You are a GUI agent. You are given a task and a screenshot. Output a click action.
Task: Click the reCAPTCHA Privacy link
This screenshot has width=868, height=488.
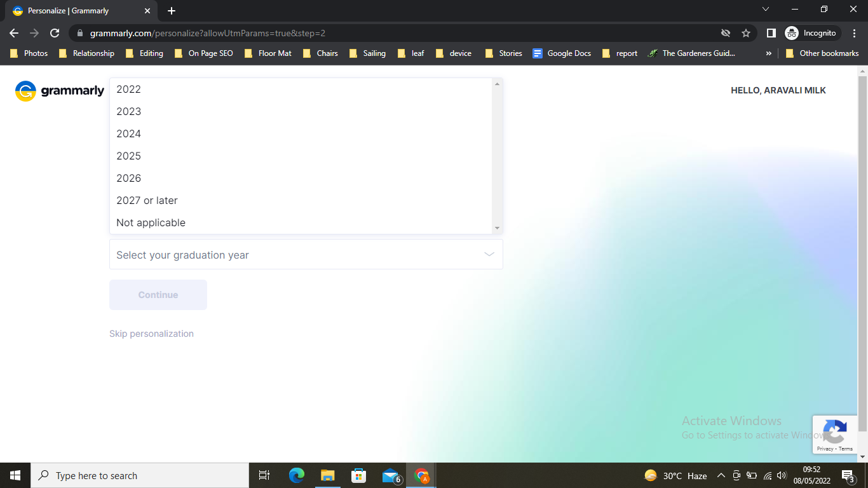(825, 449)
